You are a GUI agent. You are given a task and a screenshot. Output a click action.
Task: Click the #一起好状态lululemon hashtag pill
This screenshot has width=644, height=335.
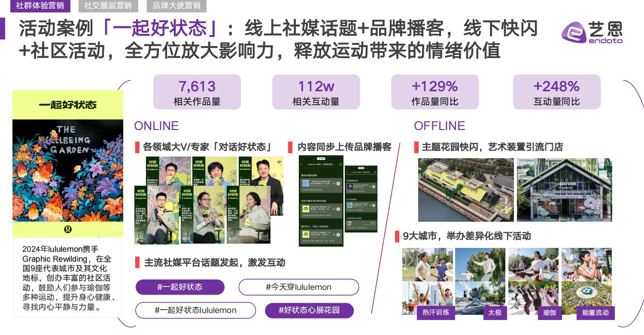pyautogui.click(x=195, y=310)
